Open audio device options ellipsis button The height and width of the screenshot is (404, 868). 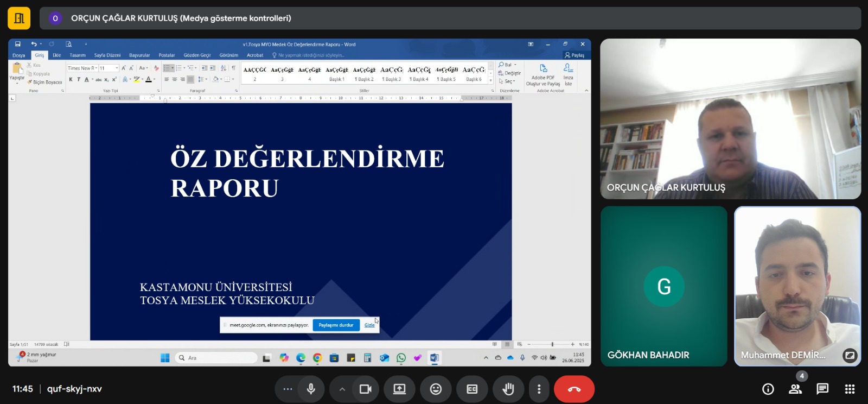click(288, 389)
